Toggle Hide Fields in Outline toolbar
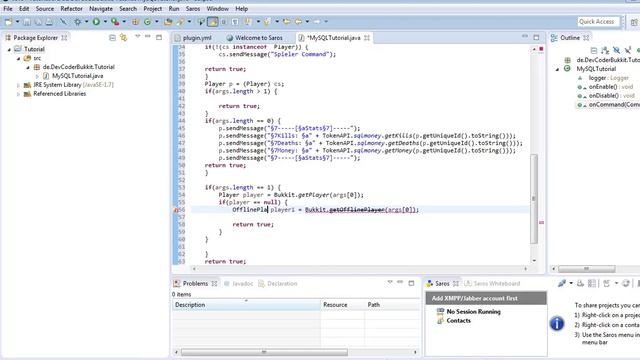The width and height of the screenshot is (640, 360). coord(617,50)
